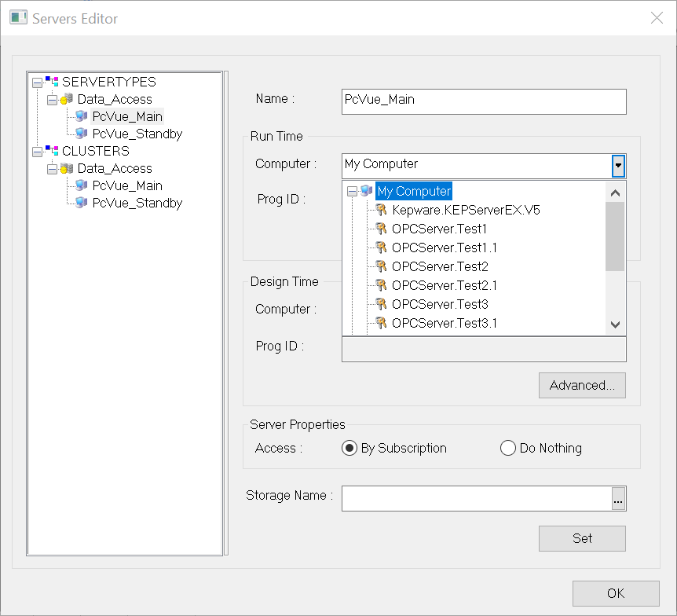Click the PcVue_Main server icon under CLUSTERS

pos(82,185)
